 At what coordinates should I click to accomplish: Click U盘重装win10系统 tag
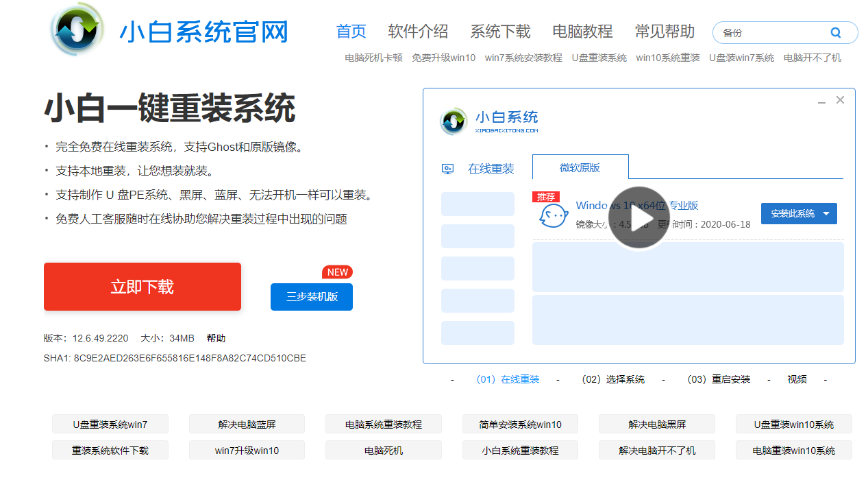click(794, 424)
